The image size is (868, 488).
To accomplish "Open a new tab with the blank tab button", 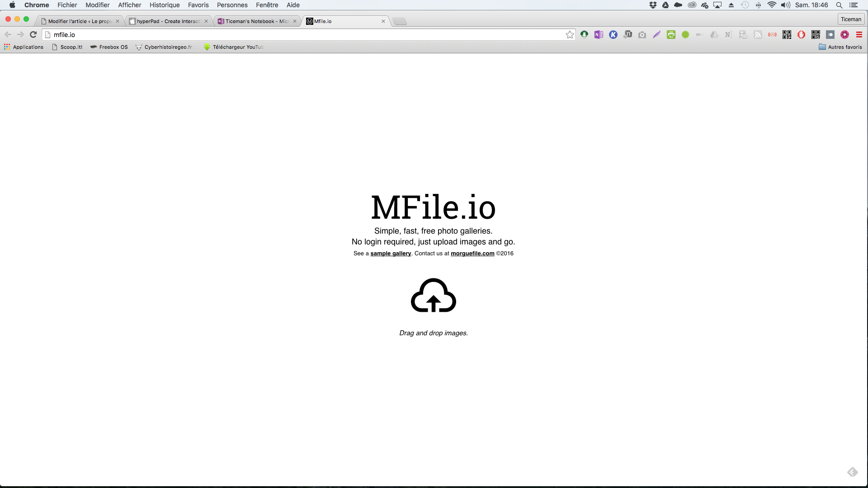I will click(400, 21).
